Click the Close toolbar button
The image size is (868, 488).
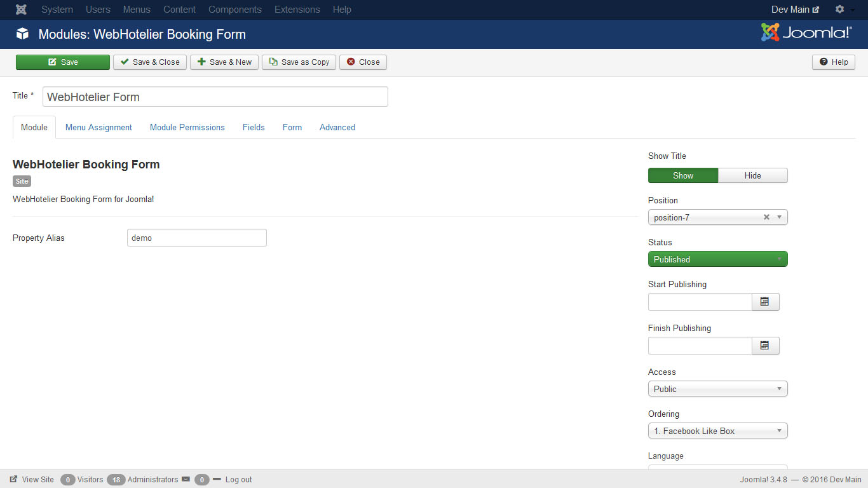pyautogui.click(x=363, y=62)
